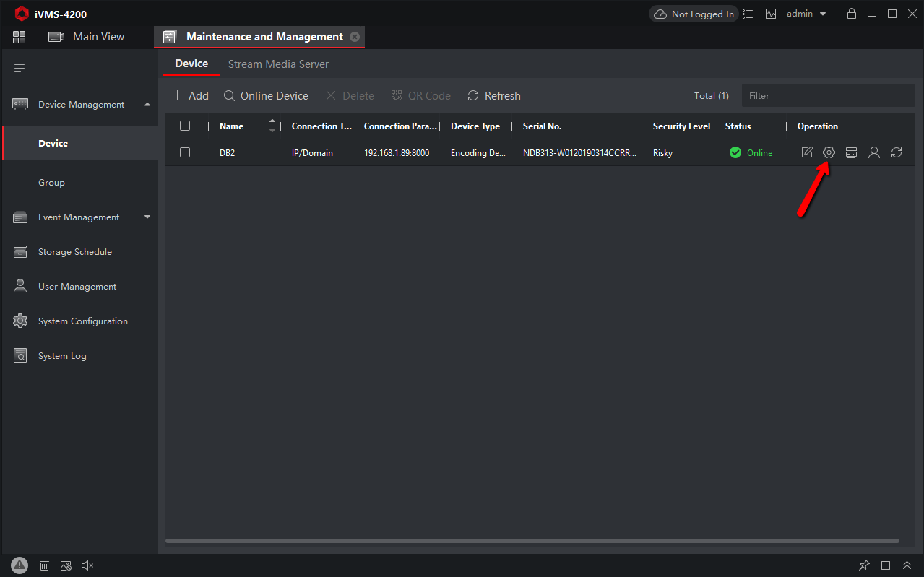Screen dimensions: 924x577
Task: Click the Add device button
Action: point(190,96)
